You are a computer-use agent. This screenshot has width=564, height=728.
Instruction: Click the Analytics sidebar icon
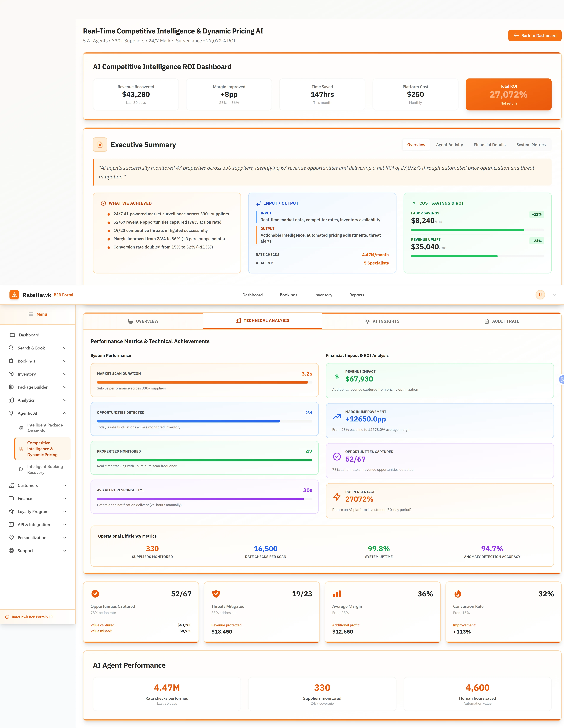11,400
